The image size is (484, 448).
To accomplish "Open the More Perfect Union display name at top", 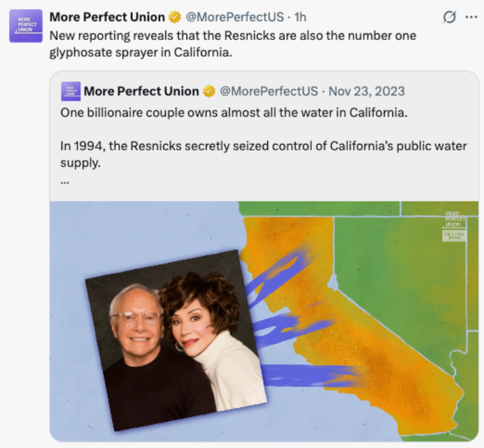I will [107, 17].
